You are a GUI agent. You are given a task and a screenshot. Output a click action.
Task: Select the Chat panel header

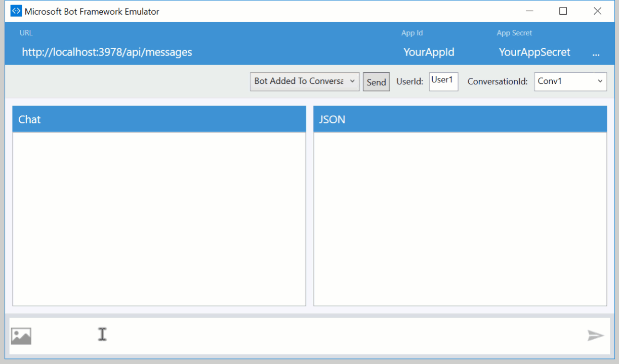click(159, 119)
